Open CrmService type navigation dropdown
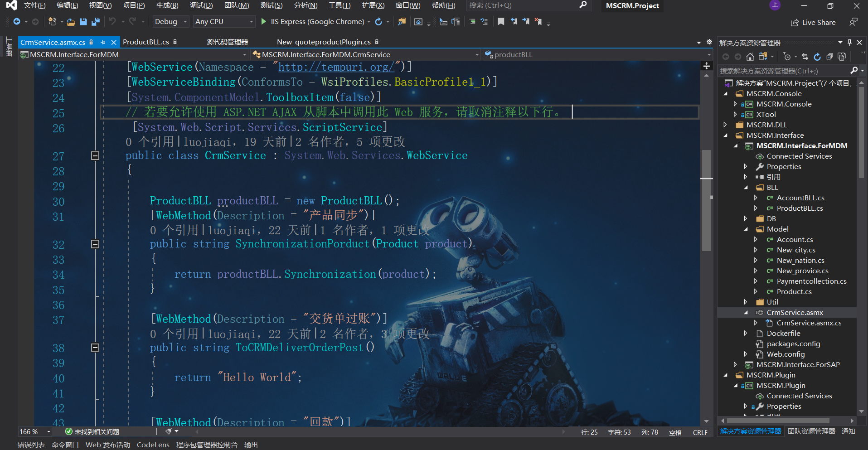Viewport: 868px width, 450px height. 366,54
